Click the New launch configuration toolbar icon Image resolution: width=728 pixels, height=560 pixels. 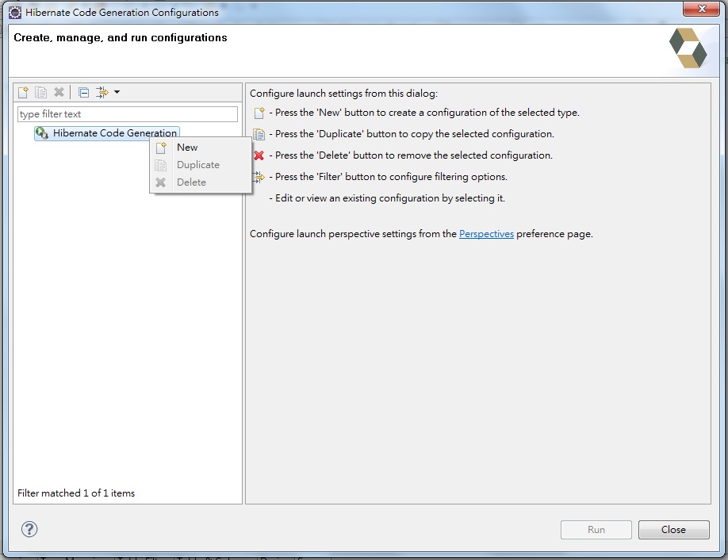(23, 92)
